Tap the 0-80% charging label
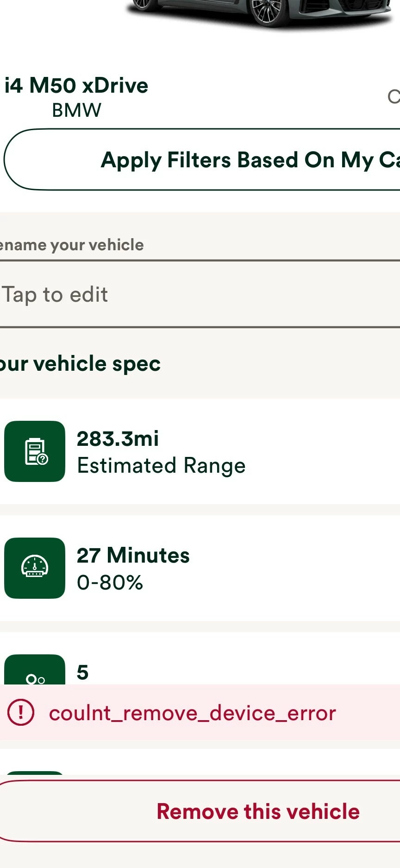 [110, 583]
